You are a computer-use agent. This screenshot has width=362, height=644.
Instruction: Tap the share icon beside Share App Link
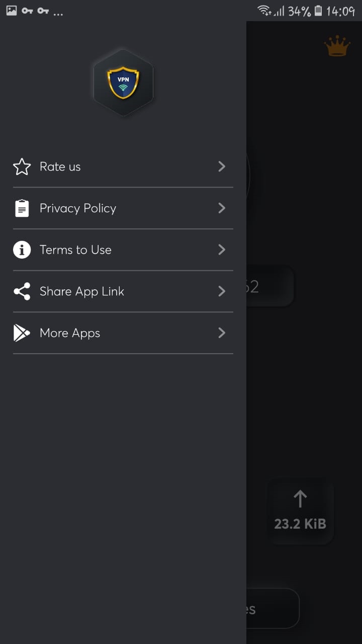pos(22,291)
